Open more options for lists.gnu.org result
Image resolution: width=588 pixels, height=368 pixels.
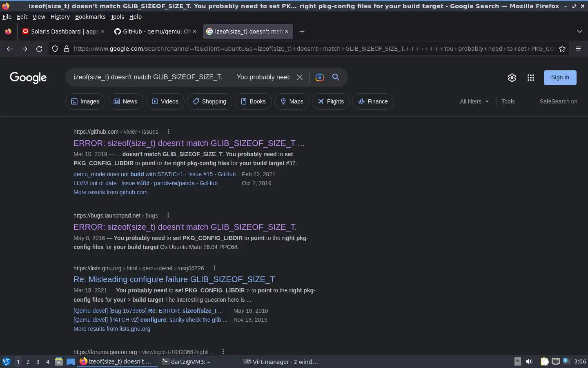click(x=214, y=268)
